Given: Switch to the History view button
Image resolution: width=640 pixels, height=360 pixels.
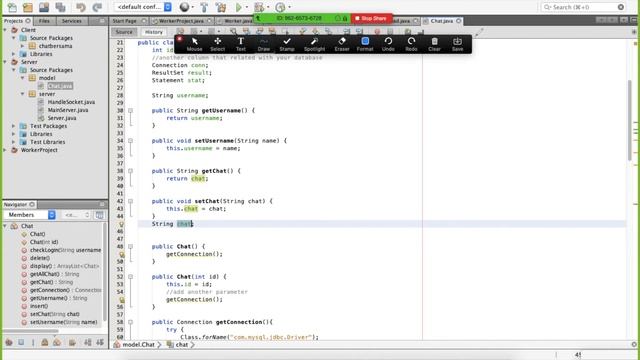Looking at the screenshot, I should [154, 32].
